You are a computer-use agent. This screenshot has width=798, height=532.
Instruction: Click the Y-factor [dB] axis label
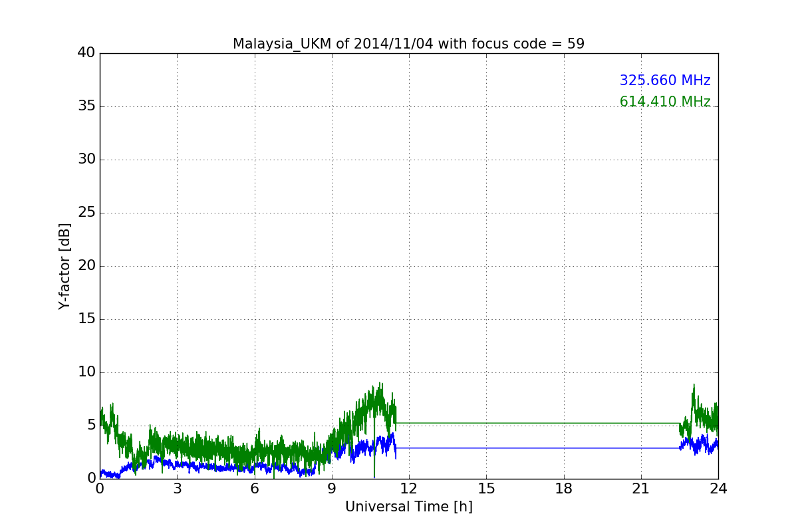(x=65, y=266)
